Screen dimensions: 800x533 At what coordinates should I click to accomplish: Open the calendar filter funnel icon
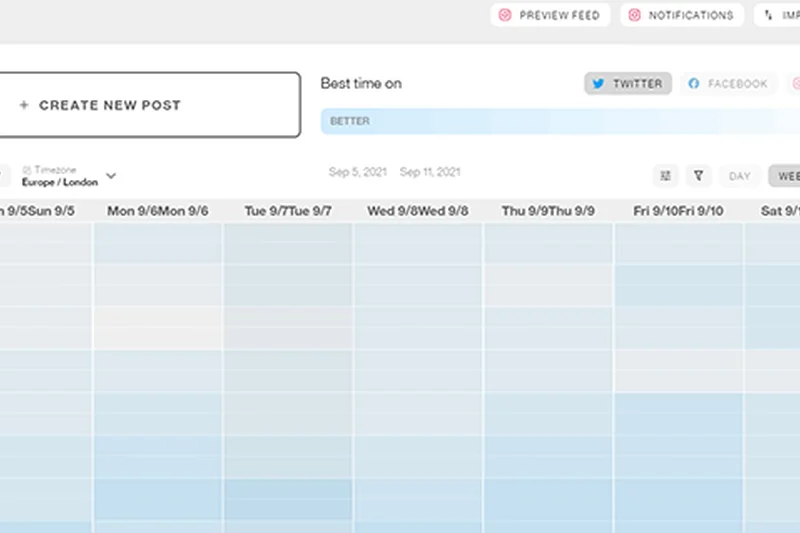(699, 176)
